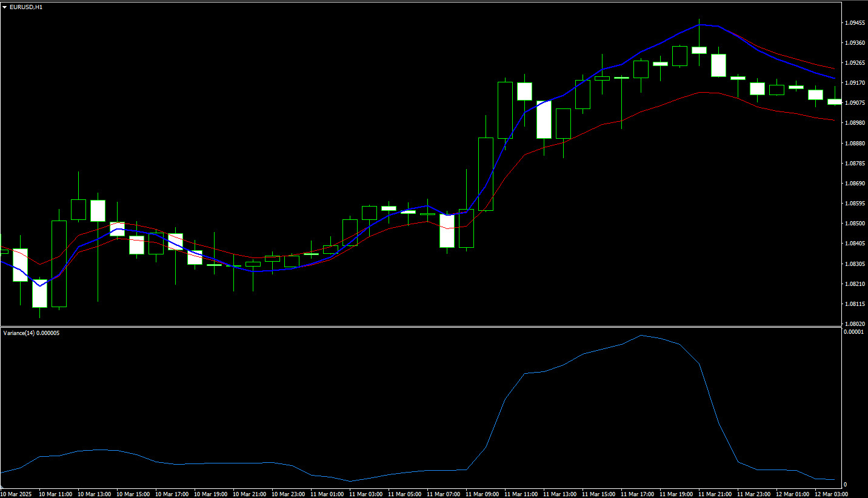Click the 1.09360 price level on the scale
This screenshot has height=498, width=868.
pyautogui.click(x=854, y=43)
